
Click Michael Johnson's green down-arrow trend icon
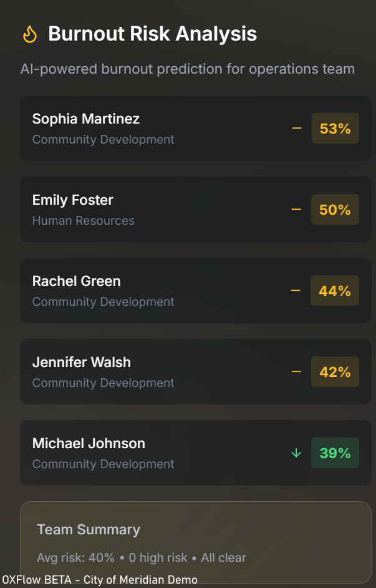pyautogui.click(x=296, y=453)
